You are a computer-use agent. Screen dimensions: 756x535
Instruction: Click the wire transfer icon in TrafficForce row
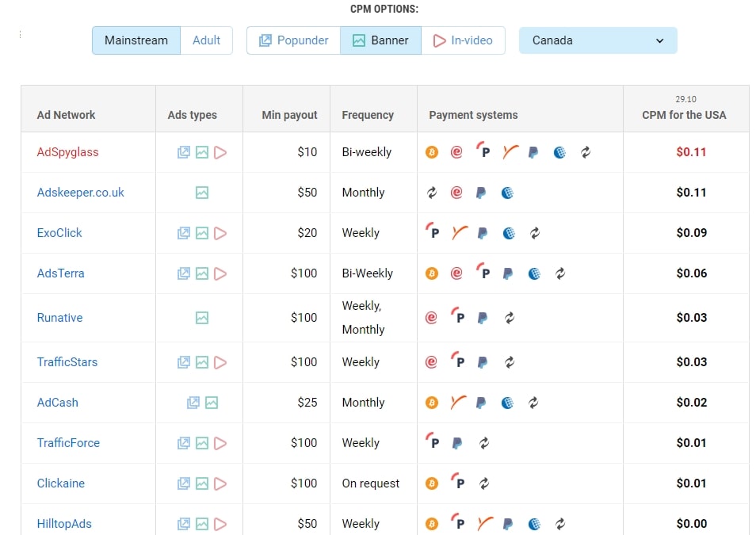[x=484, y=444]
